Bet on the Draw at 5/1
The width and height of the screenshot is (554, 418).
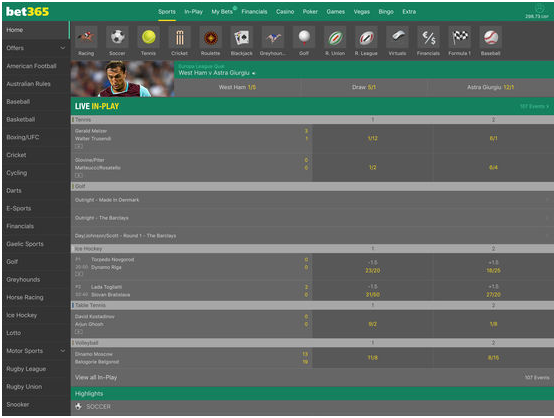coord(364,87)
